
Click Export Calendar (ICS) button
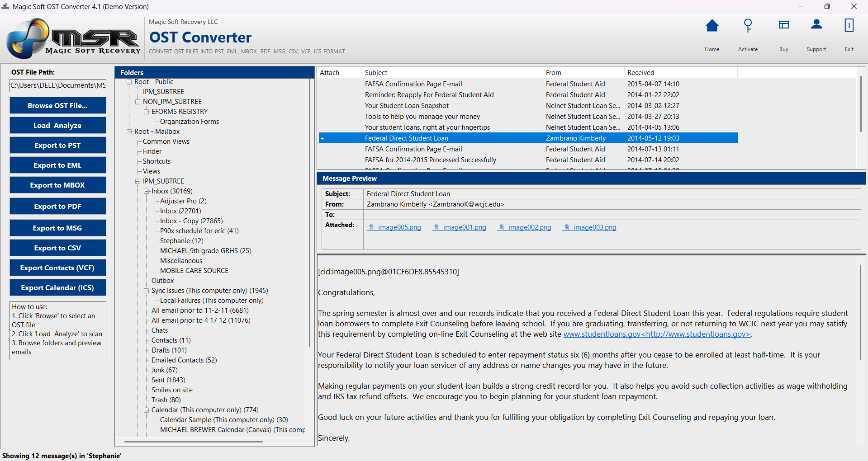[58, 287]
